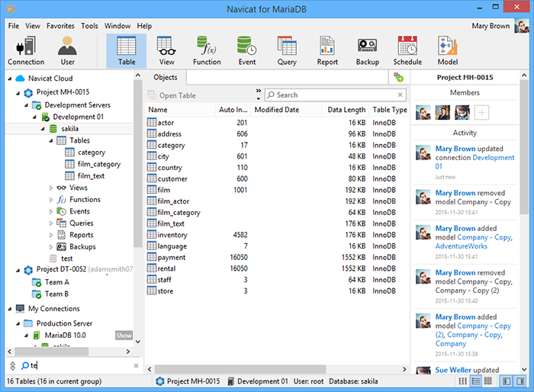Open the Tools menu
The height and width of the screenshot is (392, 534).
tap(89, 26)
